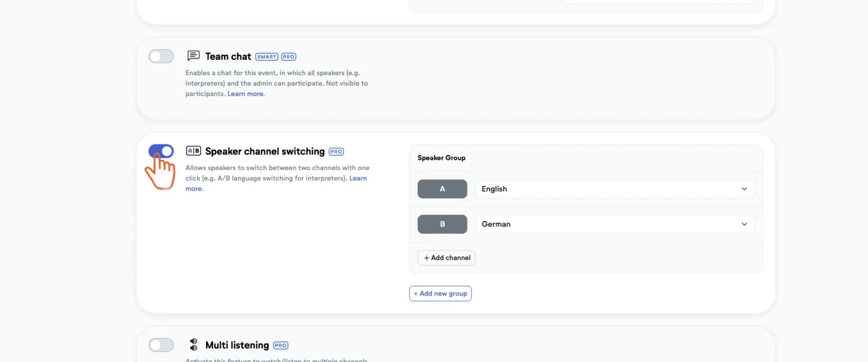Turn on the Multi listening toggle
This screenshot has height=362, width=868.
[x=161, y=345]
